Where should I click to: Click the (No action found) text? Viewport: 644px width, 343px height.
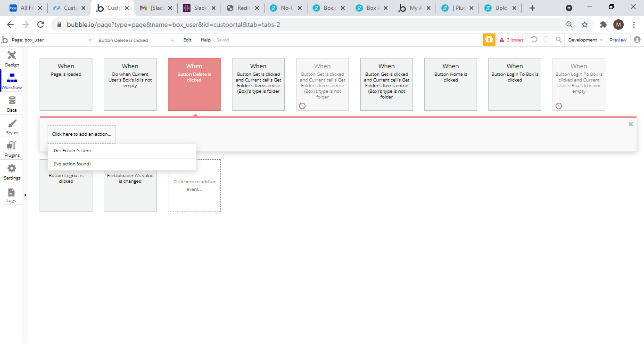click(x=72, y=164)
